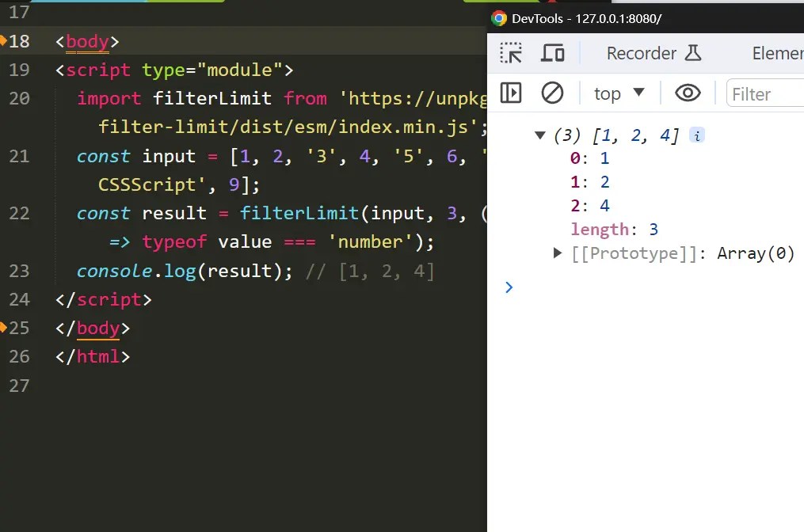Select the 'length: 3' property row
The width and height of the screenshot is (804, 532).
(x=614, y=229)
